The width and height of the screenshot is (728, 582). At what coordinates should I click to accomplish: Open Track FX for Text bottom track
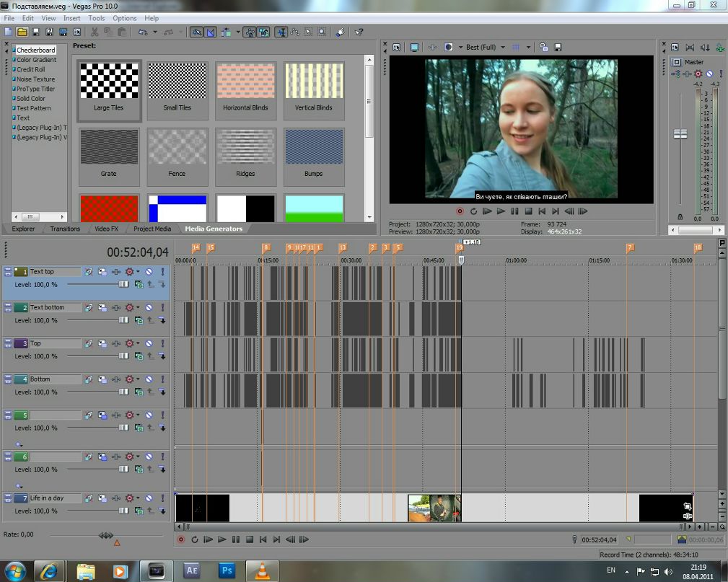pyautogui.click(x=116, y=308)
